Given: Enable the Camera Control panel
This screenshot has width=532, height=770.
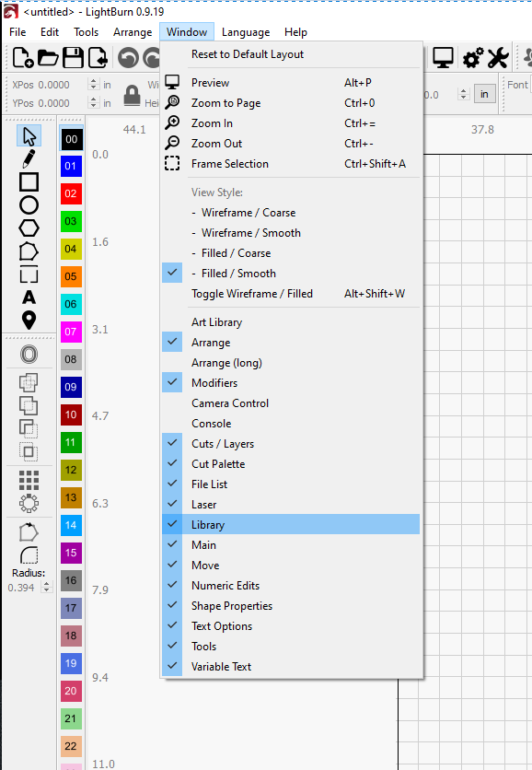Looking at the screenshot, I should pos(291,403).
